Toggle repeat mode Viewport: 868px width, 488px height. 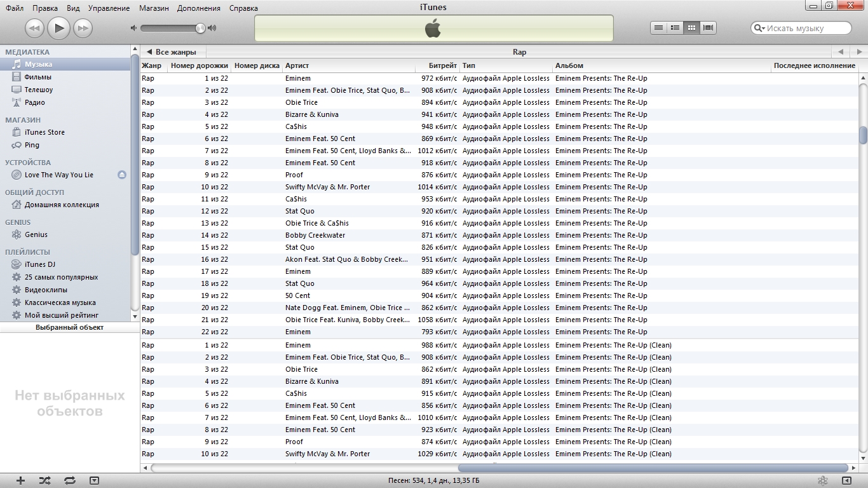70,480
